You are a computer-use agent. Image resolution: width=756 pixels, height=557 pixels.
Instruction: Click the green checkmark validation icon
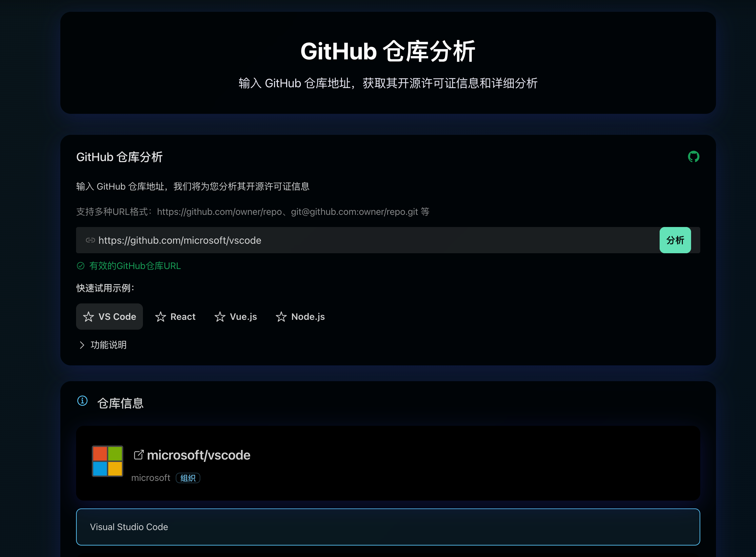click(x=81, y=266)
